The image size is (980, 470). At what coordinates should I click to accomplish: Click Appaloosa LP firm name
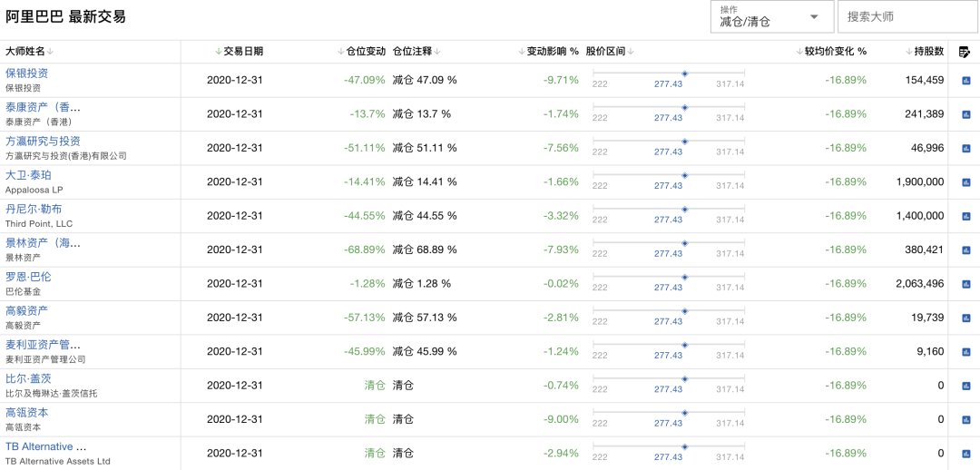(34, 190)
